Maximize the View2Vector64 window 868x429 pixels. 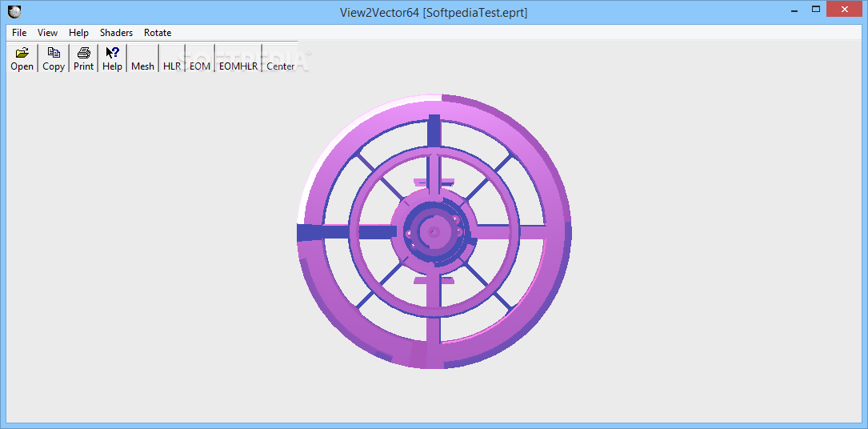(x=815, y=9)
